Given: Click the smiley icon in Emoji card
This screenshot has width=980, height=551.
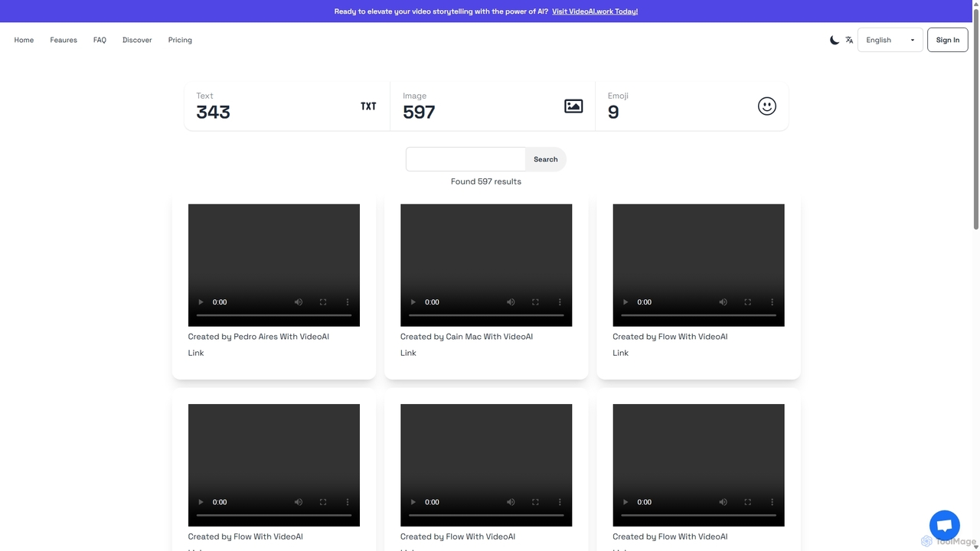Looking at the screenshot, I should [767, 106].
